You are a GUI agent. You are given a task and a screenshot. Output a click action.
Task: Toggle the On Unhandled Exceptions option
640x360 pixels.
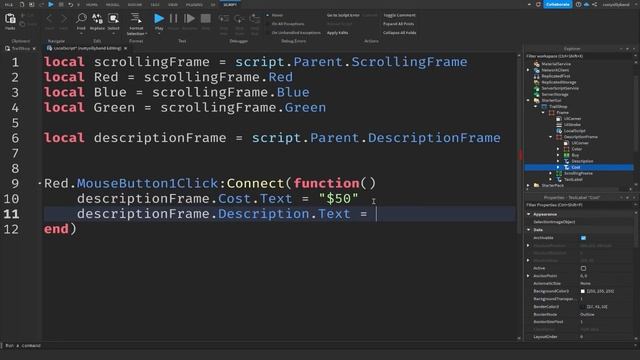tap(294, 33)
